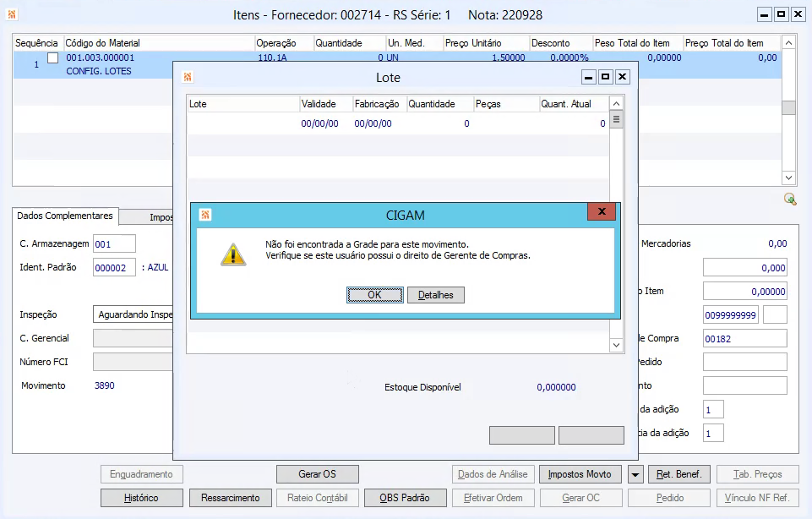The width and height of the screenshot is (812, 519).
Task: Minimize the Lote window
Action: pyautogui.click(x=588, y=77)
